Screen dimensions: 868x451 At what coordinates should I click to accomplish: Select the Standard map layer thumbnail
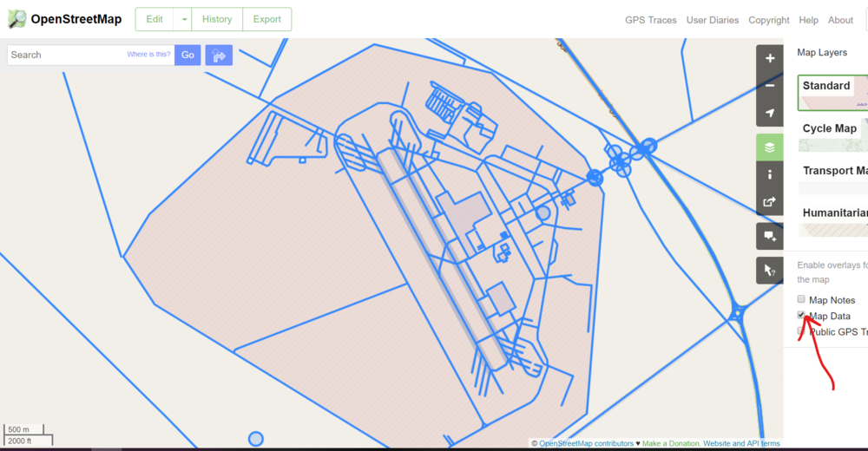click(832, 93)
